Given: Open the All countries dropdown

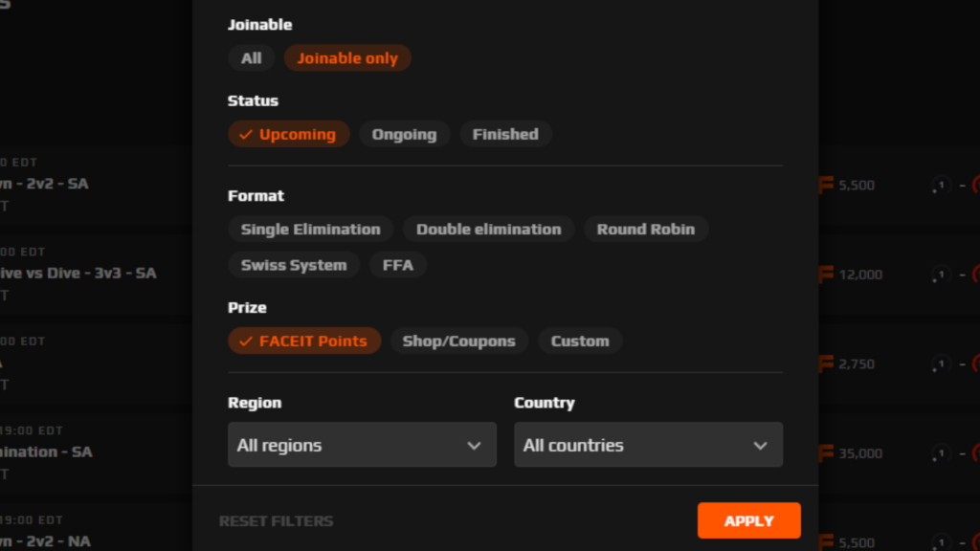Looking at the screenshot, I should [x=648, y=445].
